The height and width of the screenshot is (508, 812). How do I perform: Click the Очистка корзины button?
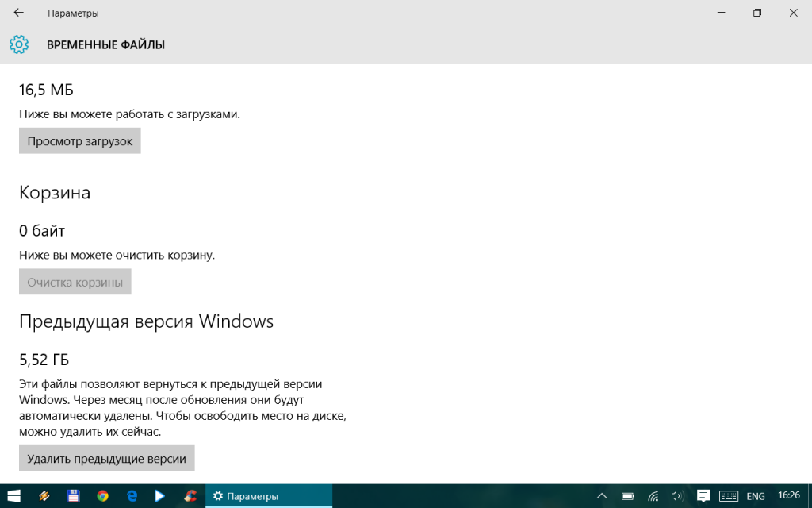click(x=75, y=281)
